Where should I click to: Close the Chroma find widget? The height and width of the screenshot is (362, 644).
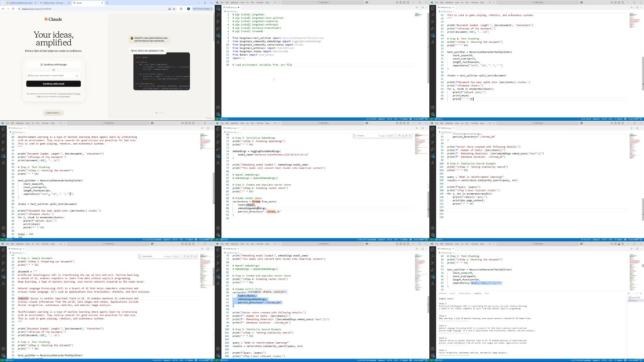click(410, 136)
